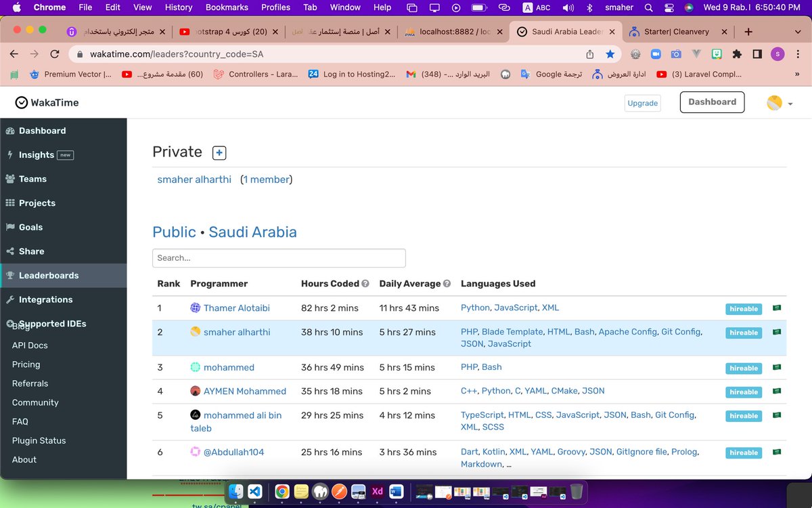Image resolution: width=812 pixels, height=508 pixels.
Task: Click the Dashboard button in the header
Action: (712, 102)
